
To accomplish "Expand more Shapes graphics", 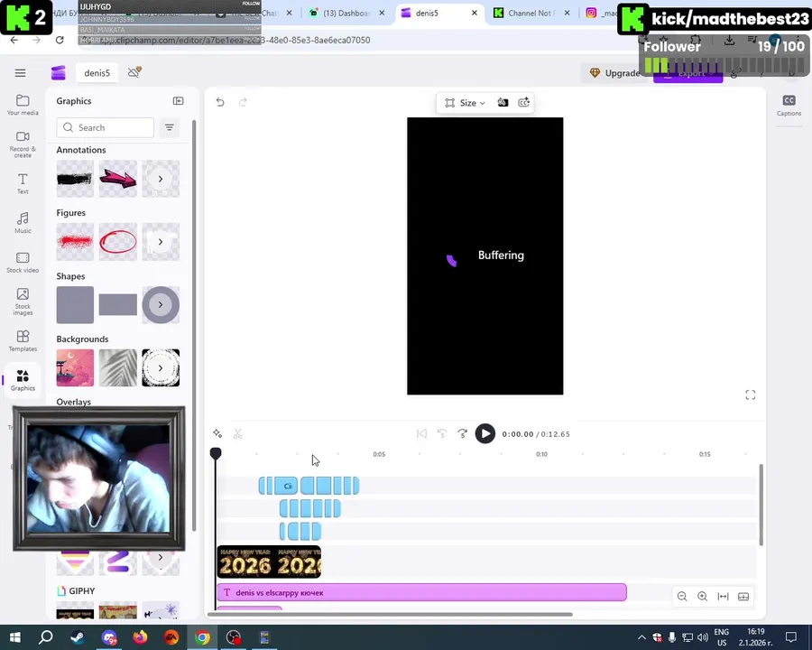I will (x=161, y=305).
